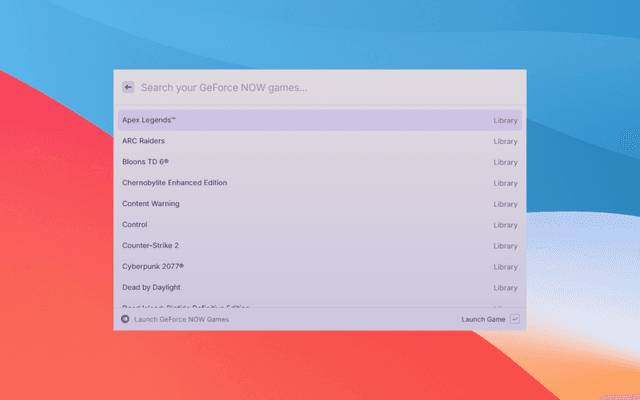Image resolution: width=640 pixels, height=400 pixels.
Task: Click the GeForce NOW extension icon in footer
Action: 125,319
